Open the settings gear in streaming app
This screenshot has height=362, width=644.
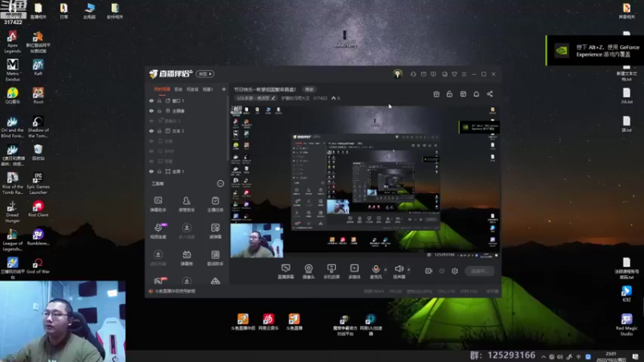click(x=455, y=271)
